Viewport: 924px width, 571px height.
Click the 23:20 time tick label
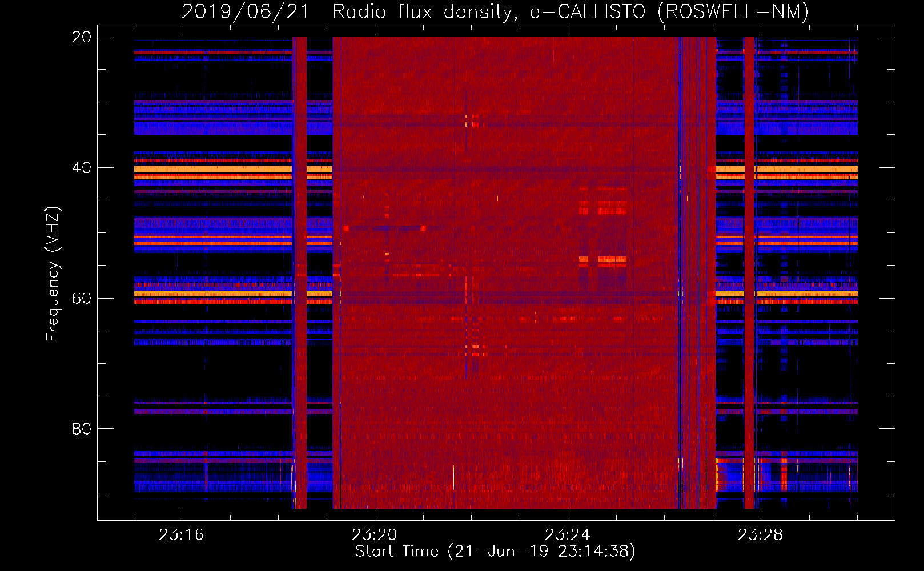(x=375, y=535)
